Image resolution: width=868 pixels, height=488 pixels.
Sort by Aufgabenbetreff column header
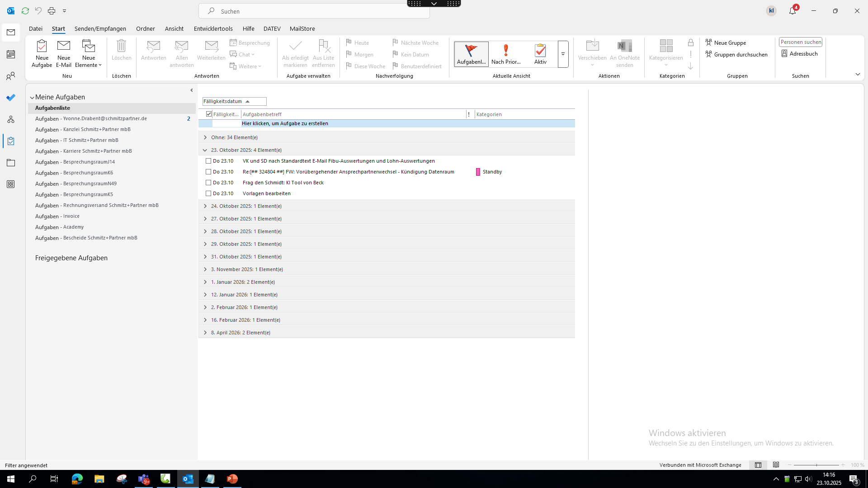coord(354,114)
